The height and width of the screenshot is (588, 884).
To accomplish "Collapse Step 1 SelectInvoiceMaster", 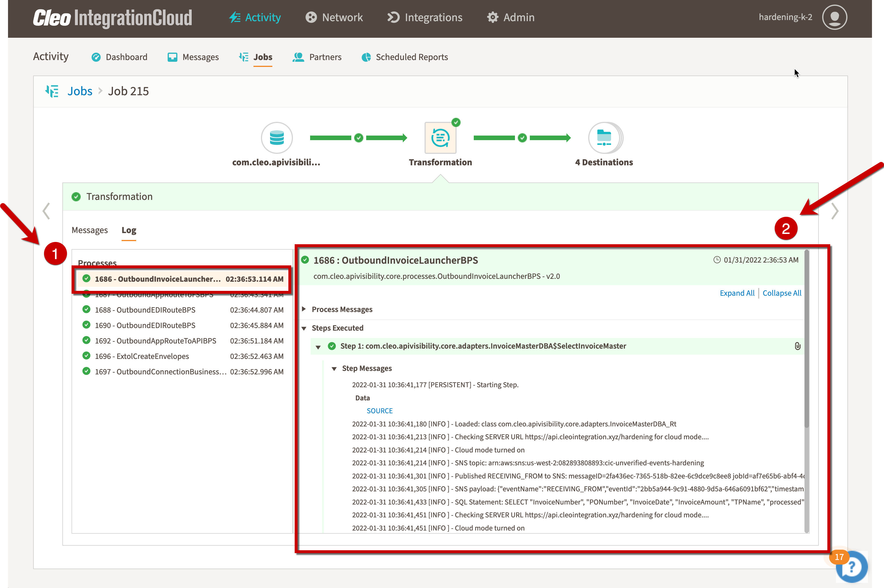I will click(318, 347).
